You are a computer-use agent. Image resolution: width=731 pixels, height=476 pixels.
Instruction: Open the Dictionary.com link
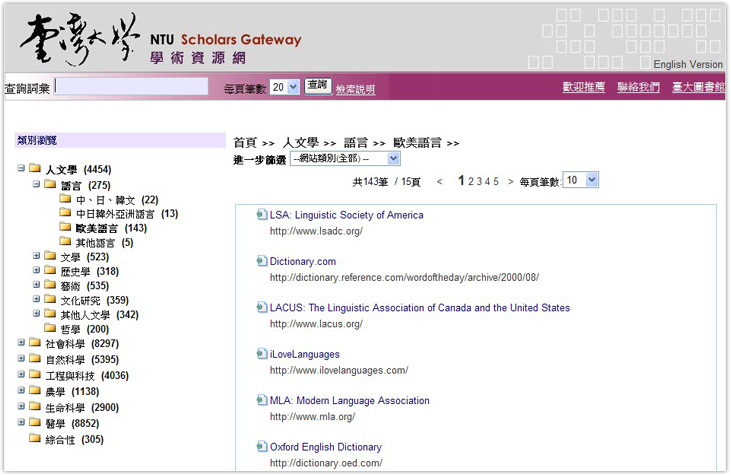(x=303, y=261)
